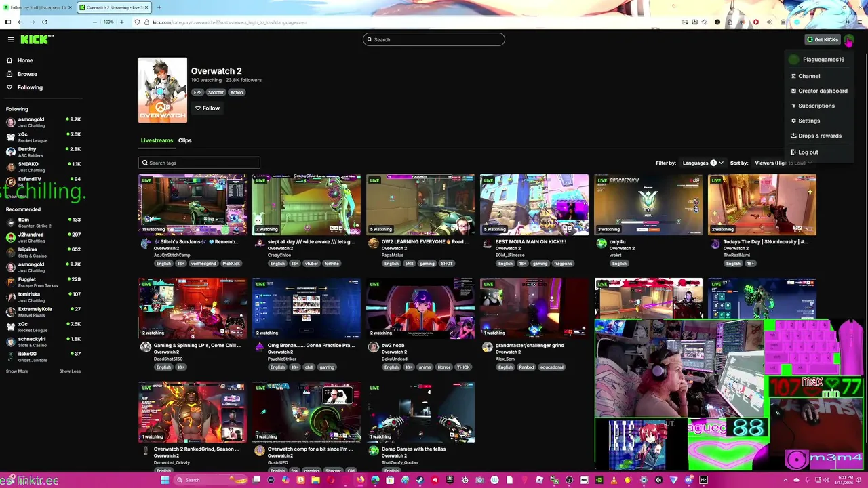
Task: Click the kick.com address bar
Action: pyautogui.click(x=407, y=22)
